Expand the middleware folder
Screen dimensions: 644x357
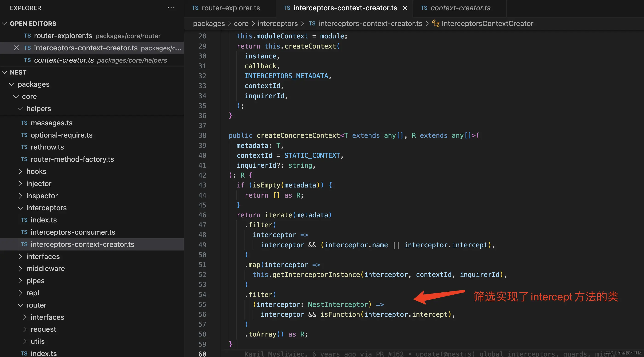point(20,268)
